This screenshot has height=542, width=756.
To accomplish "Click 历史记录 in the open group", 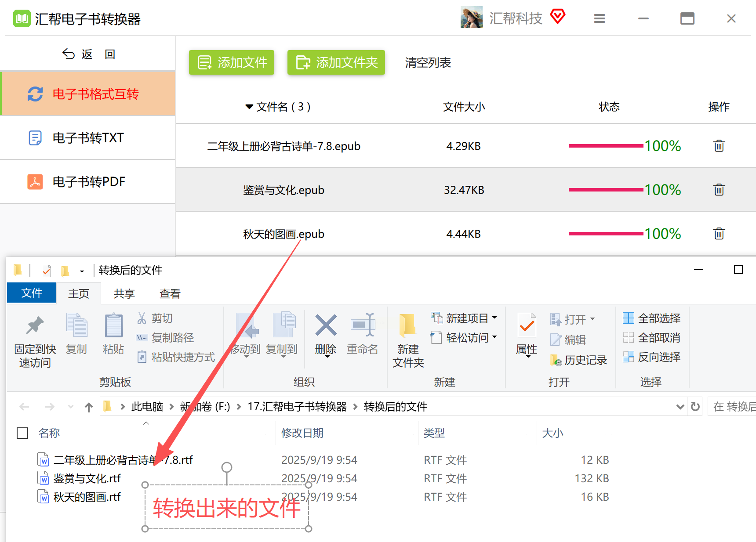I will tap(578, 360).
